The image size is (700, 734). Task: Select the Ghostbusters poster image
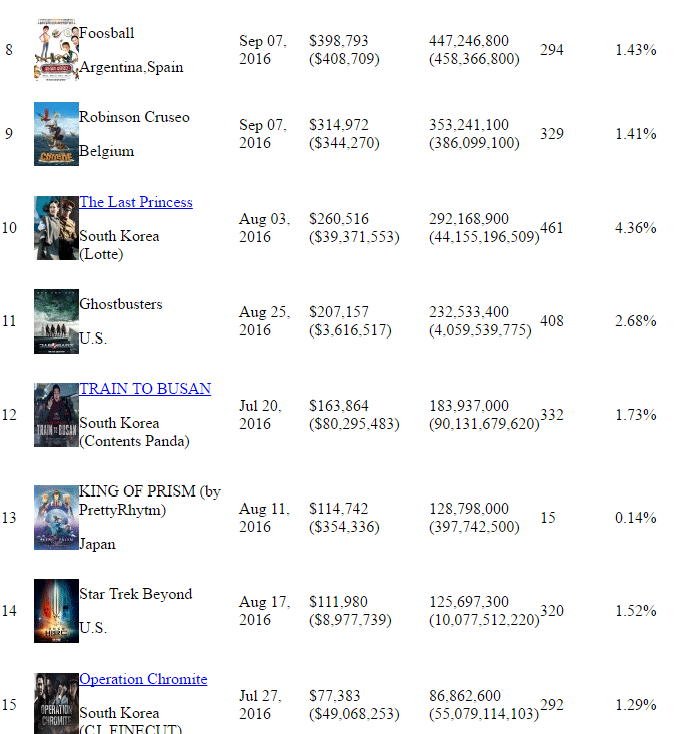pos(56,321)
